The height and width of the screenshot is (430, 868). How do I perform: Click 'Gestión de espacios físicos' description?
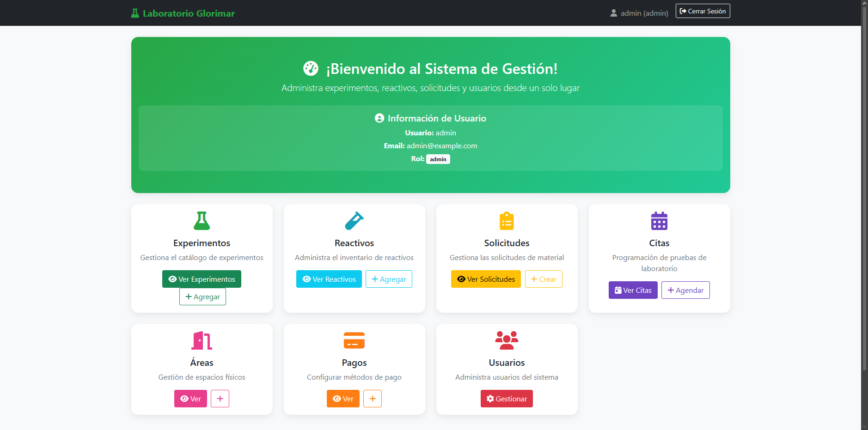[x=202, y=377]
